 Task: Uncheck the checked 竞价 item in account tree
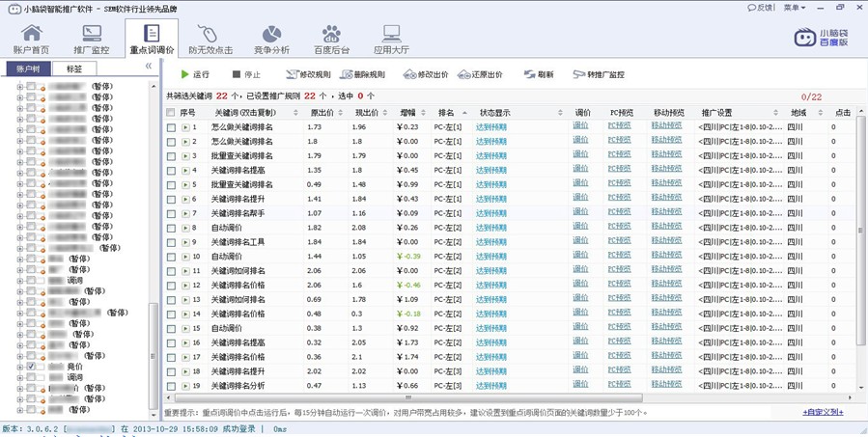32,368
